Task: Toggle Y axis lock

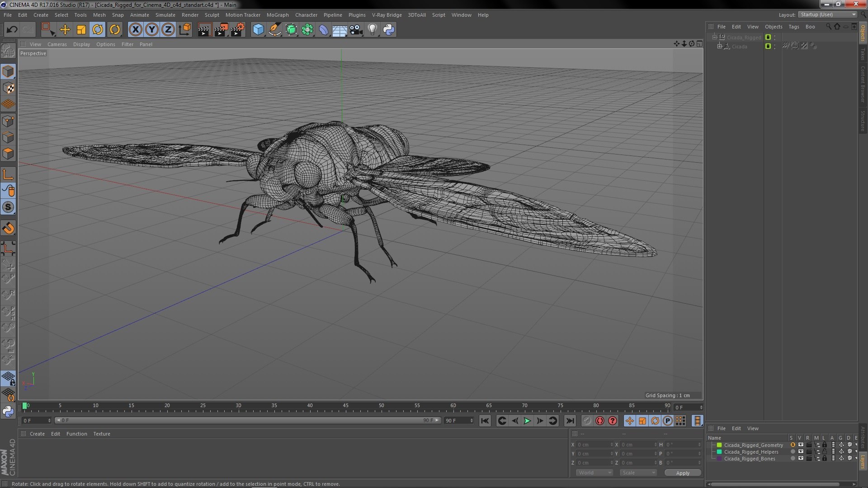Action: tap(152, 30)
